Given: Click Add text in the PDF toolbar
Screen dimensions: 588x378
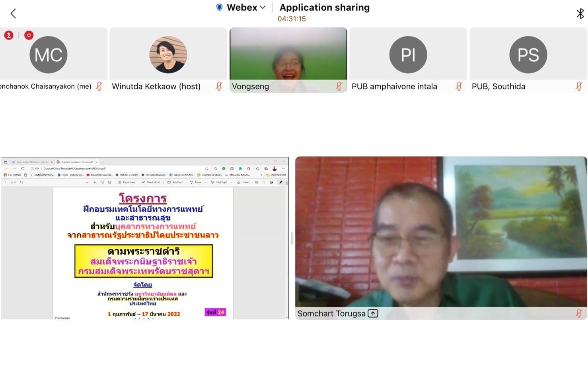Looking at the screenshot, I should pyautogui.click(x=175, y=182).
